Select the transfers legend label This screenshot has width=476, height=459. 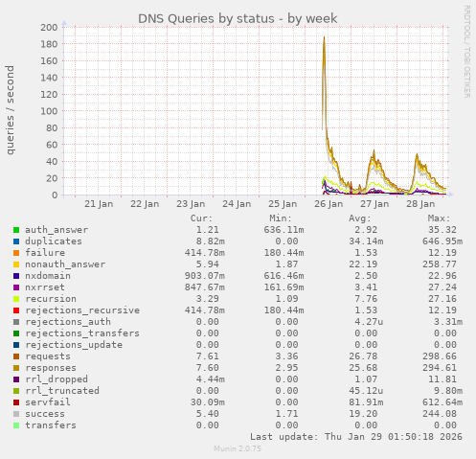[51, 425]
